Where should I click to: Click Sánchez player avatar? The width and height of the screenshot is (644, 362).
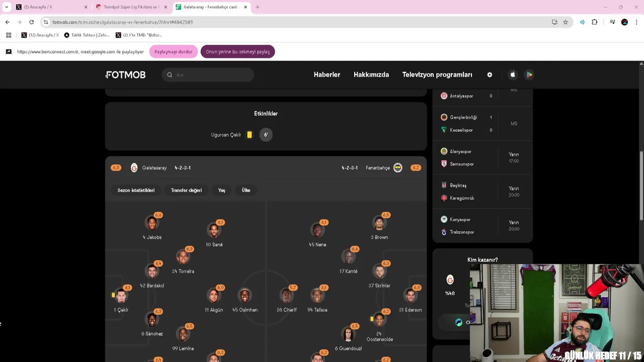152,319
